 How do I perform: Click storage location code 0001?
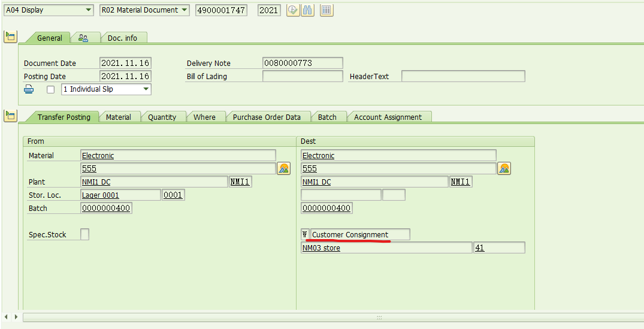[x=173, y=195]
